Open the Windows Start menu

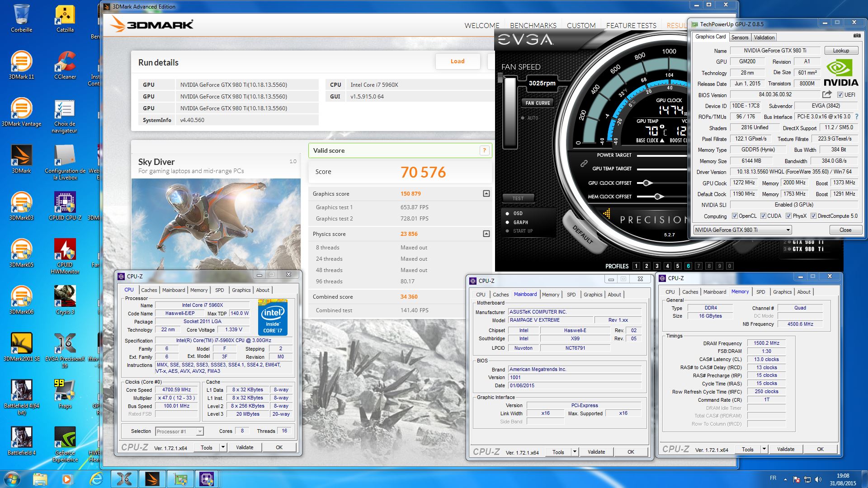(12, 479)
